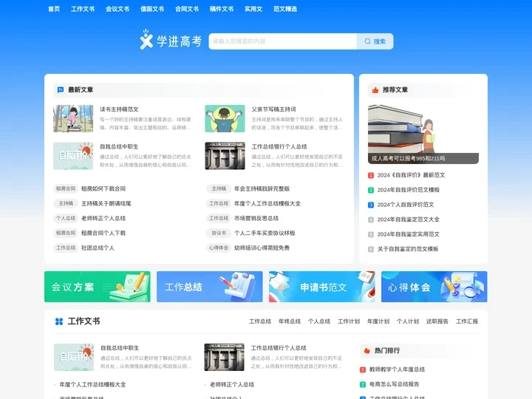
Task: Open article 租房如何下载合同
Action: coord(103,188)
